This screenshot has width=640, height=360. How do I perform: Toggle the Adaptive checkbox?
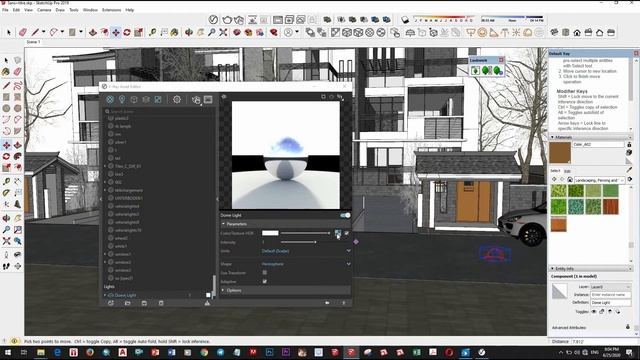pos(264,281)
